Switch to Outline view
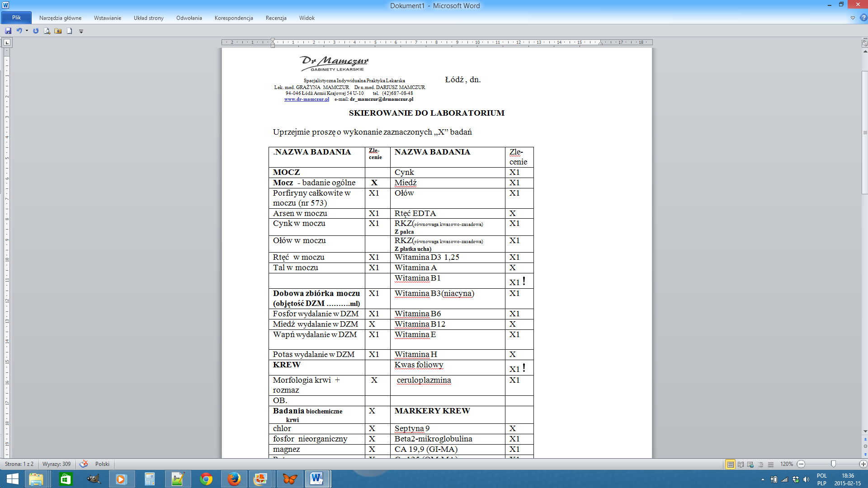The width and height of the screenshot is (868, 488). [x=760, y=464]
